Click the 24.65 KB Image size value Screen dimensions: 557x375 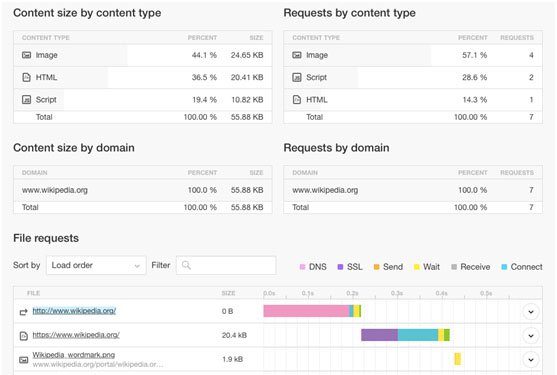(247, 55)
